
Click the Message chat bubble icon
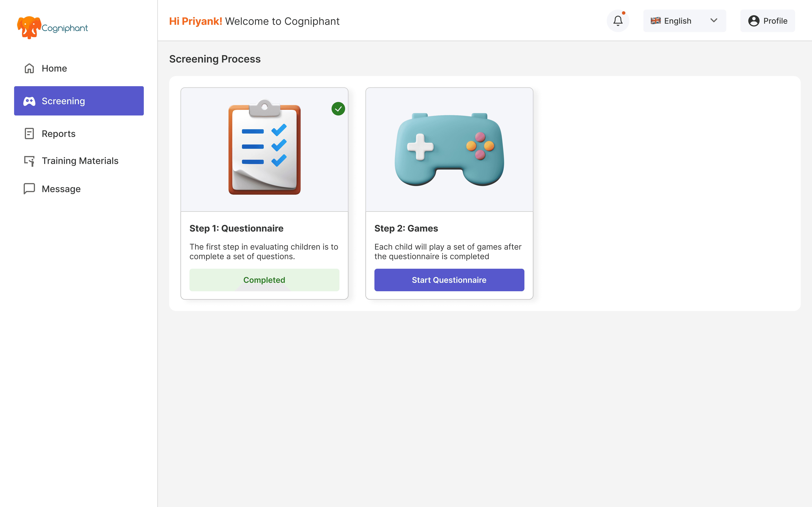[x=29, y=189]
